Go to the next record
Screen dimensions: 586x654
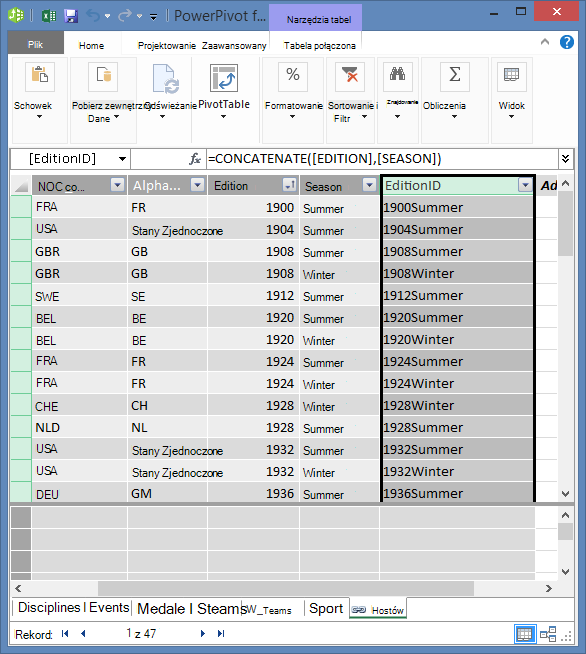(203, 634)
